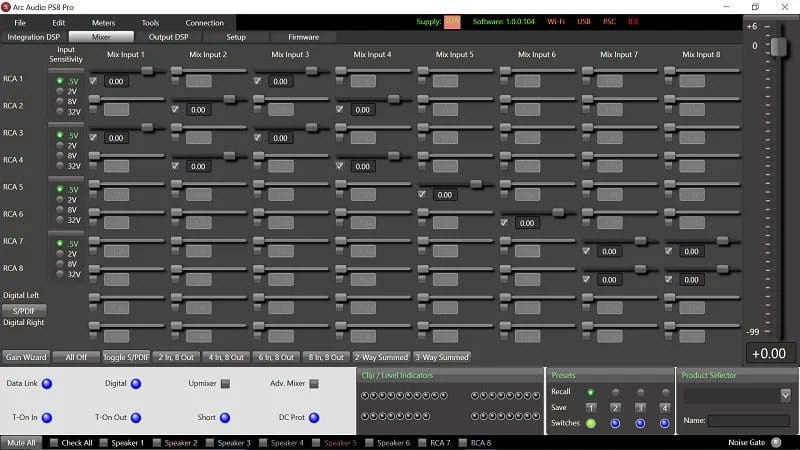The image size is (800, 450).
Task: Open the Tools menu
Action: pyautogui.click(x=150, y=23)
